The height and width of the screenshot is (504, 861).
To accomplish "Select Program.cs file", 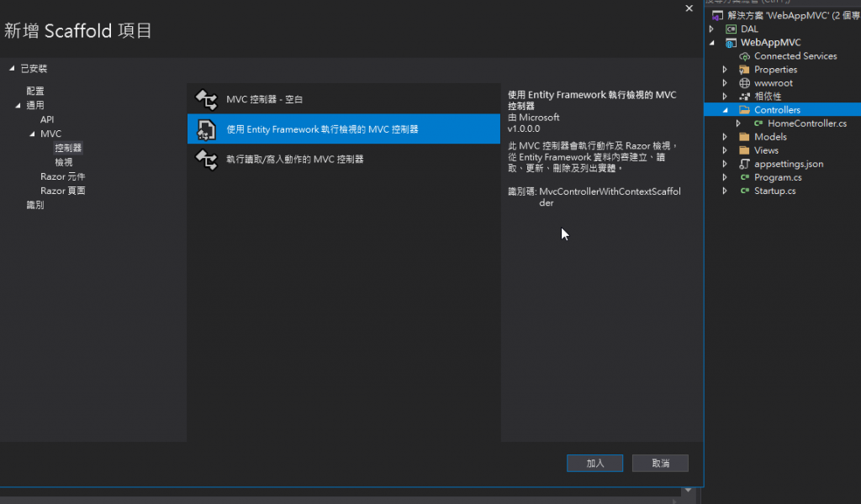I will (778, 178).
